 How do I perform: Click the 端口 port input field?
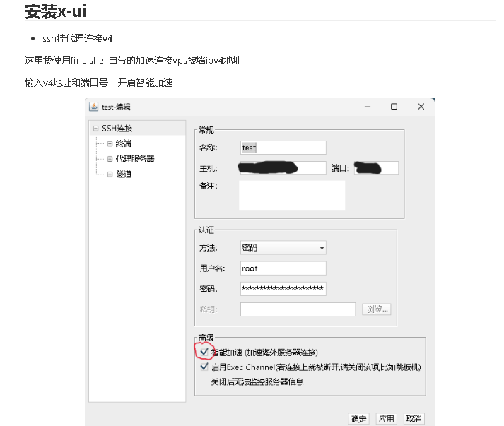point(376,168)
